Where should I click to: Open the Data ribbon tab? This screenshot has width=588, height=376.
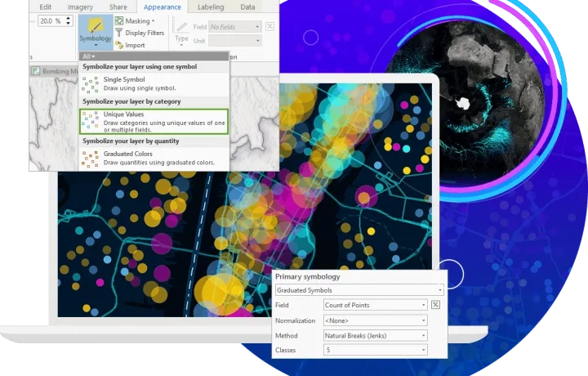click(247, 7)
